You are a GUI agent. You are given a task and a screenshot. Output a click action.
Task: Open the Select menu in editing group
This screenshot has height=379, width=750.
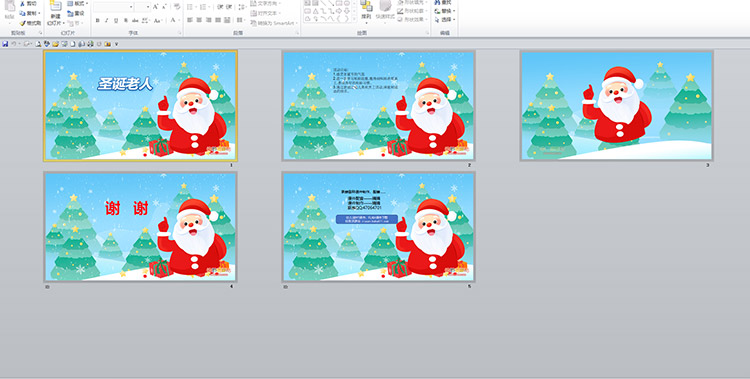coord(445,20)
